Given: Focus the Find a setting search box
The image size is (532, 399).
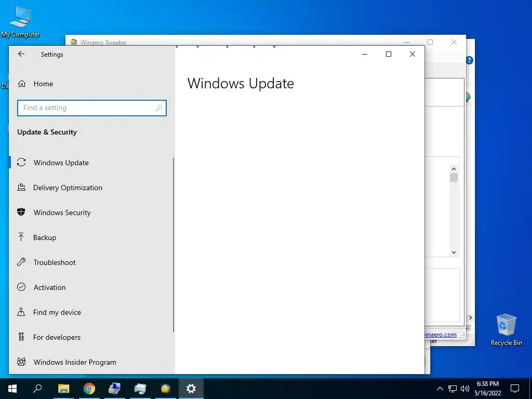Looking at the screenshot, I should point(91,108).
